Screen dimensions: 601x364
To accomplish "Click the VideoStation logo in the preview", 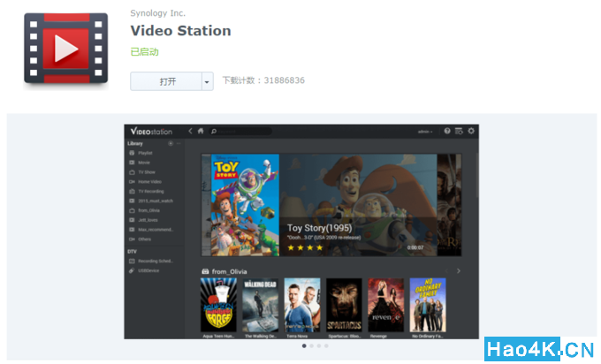I will 151,132.
